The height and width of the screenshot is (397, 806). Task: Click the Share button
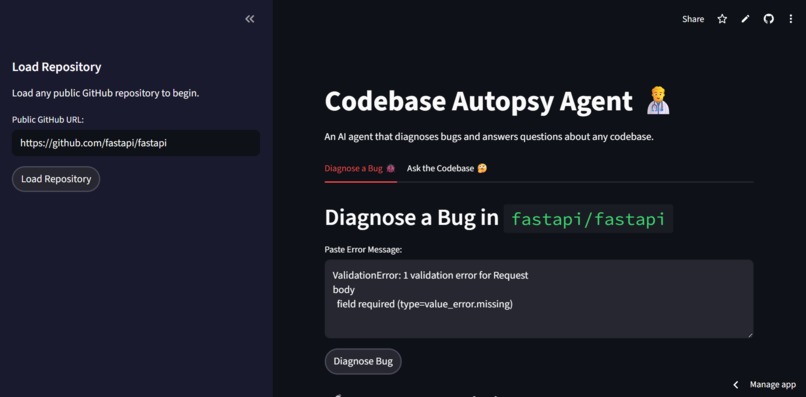[693, 19]
